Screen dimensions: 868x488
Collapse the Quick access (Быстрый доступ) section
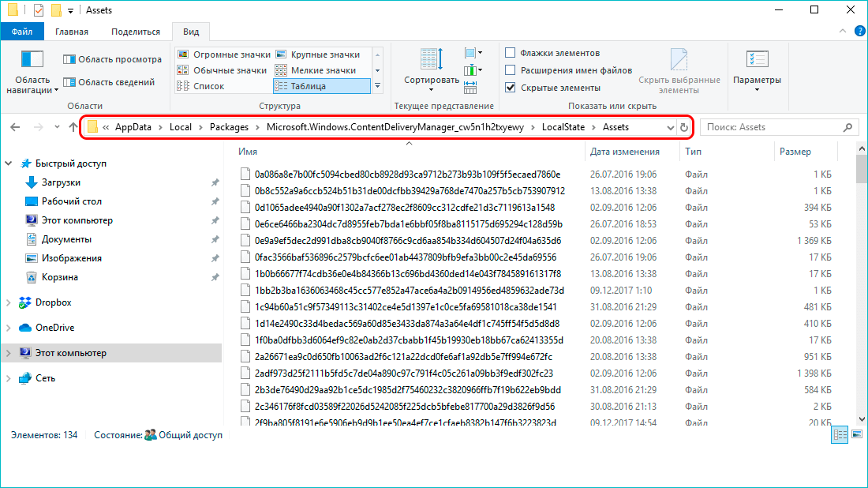click(x=9, y=163)
